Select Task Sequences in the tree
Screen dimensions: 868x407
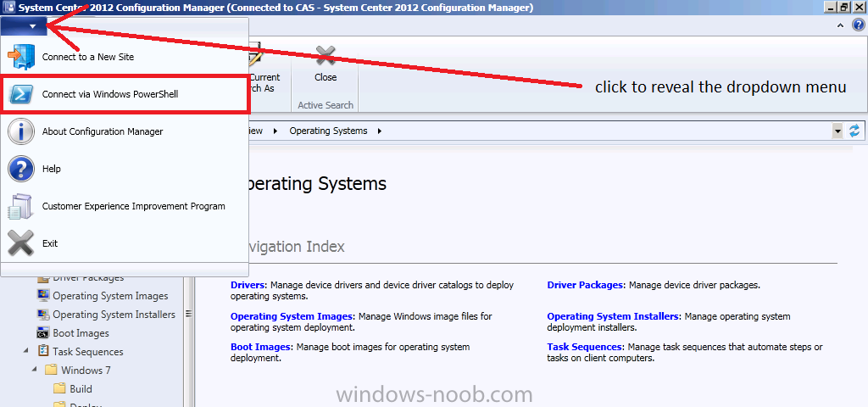coord(88,352)
